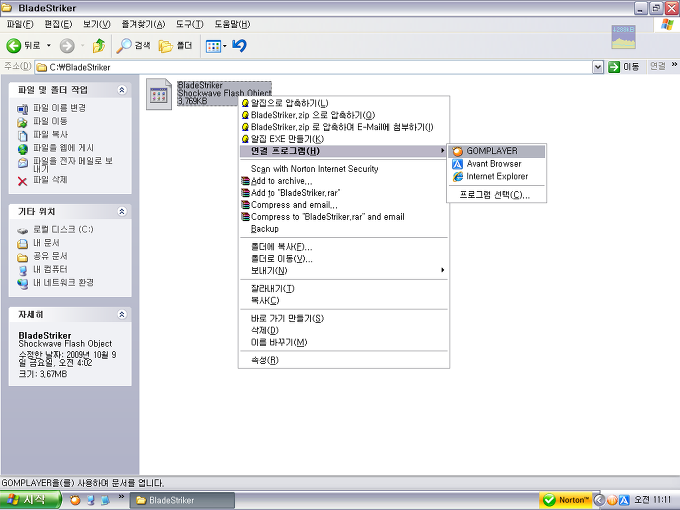
Task: Click the move file task icon
Action: 23,122
